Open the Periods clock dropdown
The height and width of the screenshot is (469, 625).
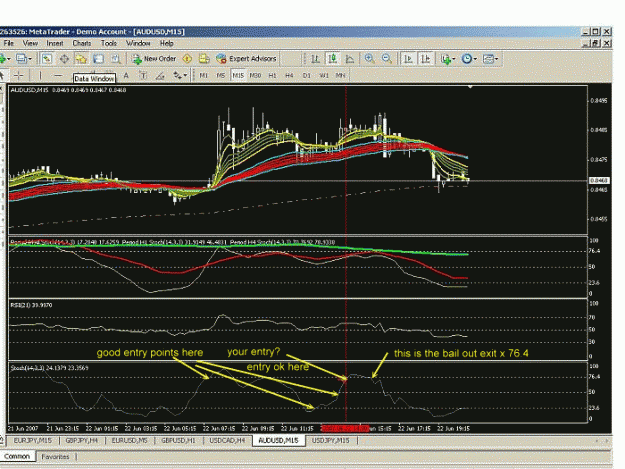469,59
